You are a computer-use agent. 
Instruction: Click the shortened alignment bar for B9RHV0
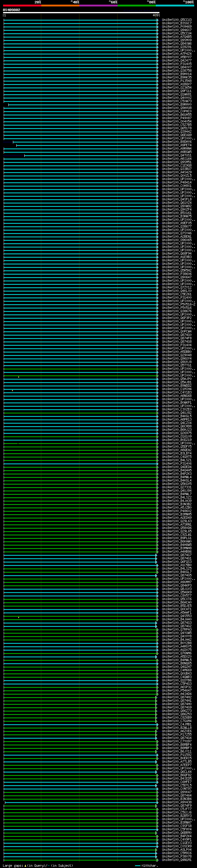pos(83,105)
